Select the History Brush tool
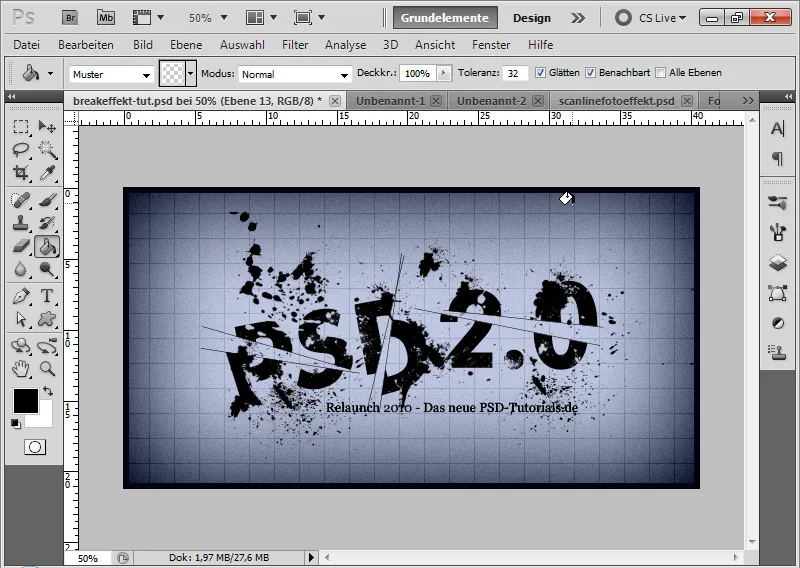This screenshot has height=568, width=800. point(47,223)
